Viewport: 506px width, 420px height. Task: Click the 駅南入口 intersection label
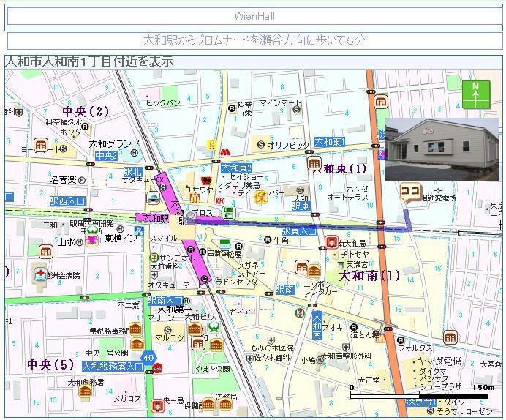165,300
